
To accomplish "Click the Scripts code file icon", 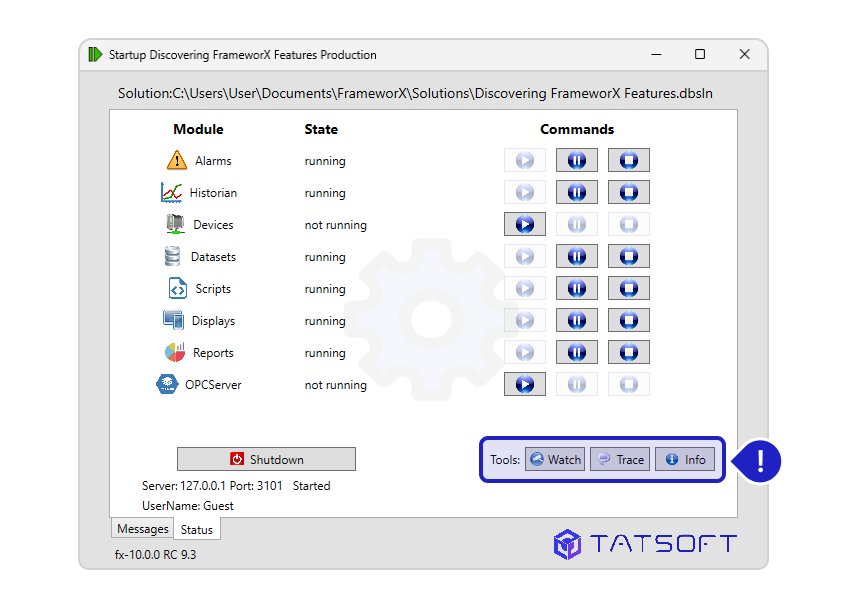I will (x=177, y=288).
